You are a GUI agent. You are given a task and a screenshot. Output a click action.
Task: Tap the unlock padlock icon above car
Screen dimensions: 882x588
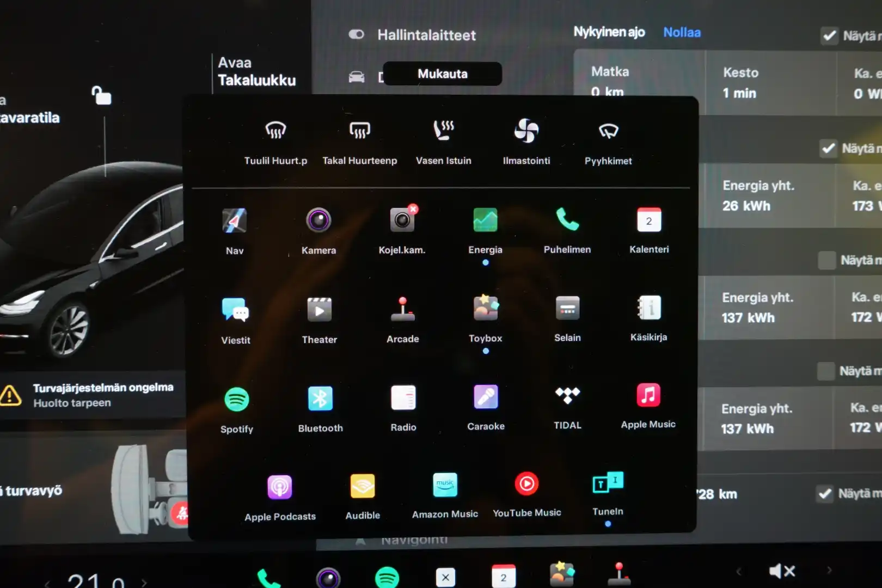(x=102, y=95)
